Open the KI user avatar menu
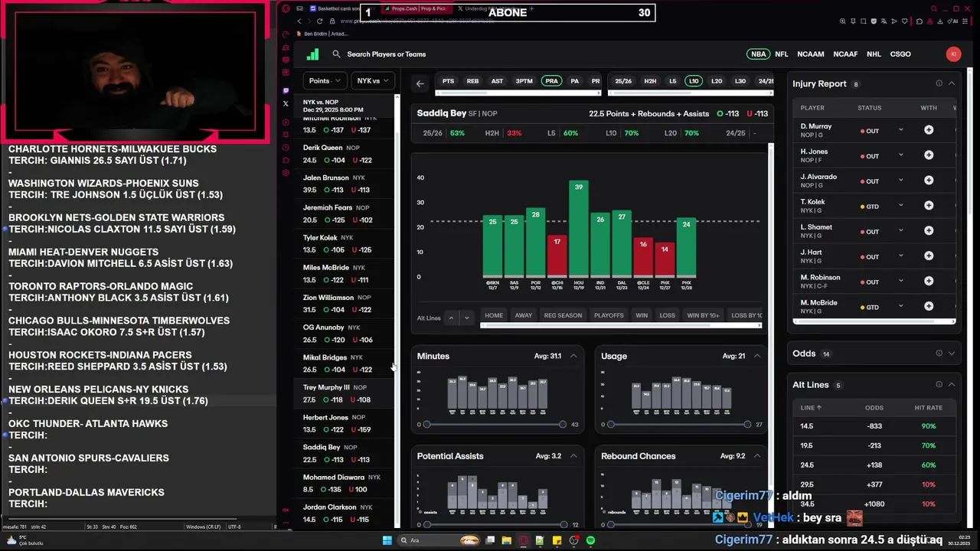This screenshot has height=551, width=980. tap(953, 54)
